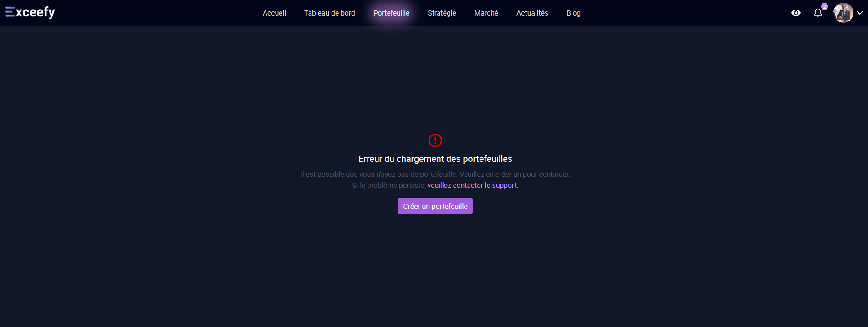The width and height of the screenshot is (868, 327).
Task: Expand the chevron menu beside the avatar
Action: tap(860, 13)
